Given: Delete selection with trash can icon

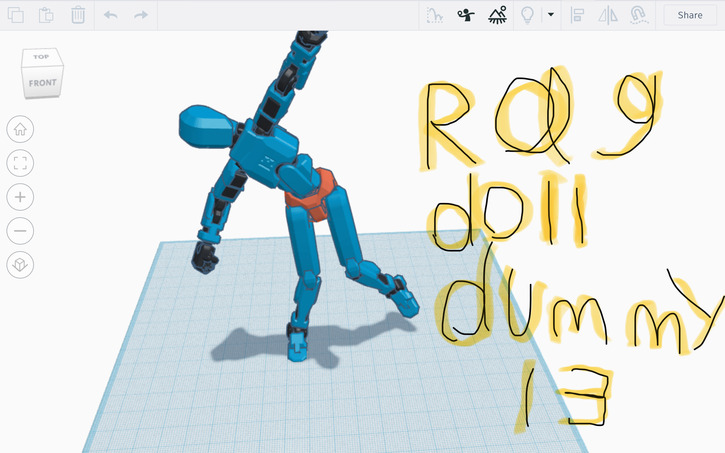Looking at the screenshot, I should coord(78,15).
